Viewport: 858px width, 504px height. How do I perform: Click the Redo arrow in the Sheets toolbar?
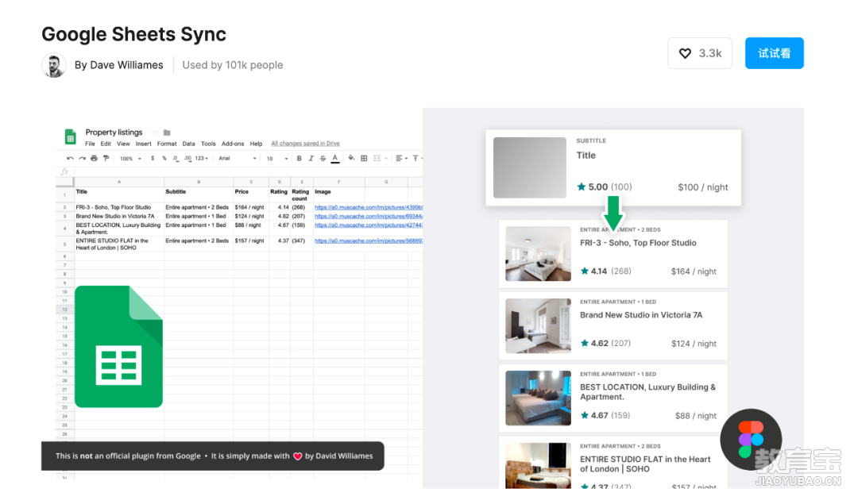(x=82, y=159)
